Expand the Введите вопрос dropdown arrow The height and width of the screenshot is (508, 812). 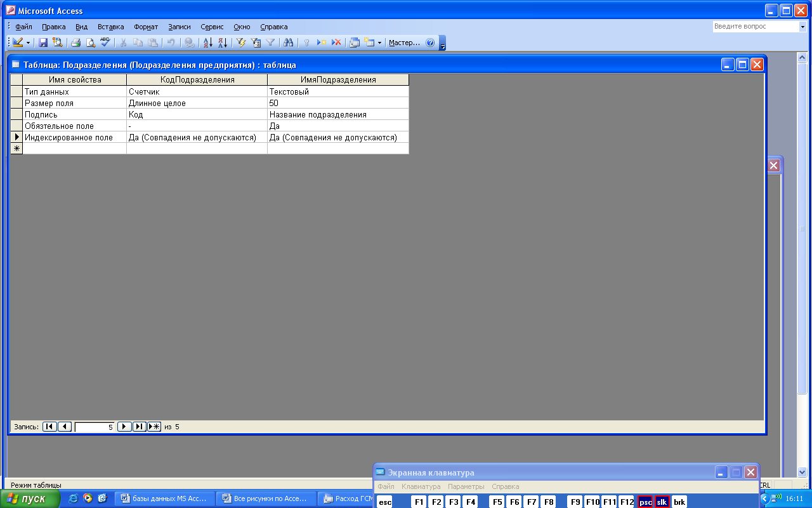click(802, 27)
